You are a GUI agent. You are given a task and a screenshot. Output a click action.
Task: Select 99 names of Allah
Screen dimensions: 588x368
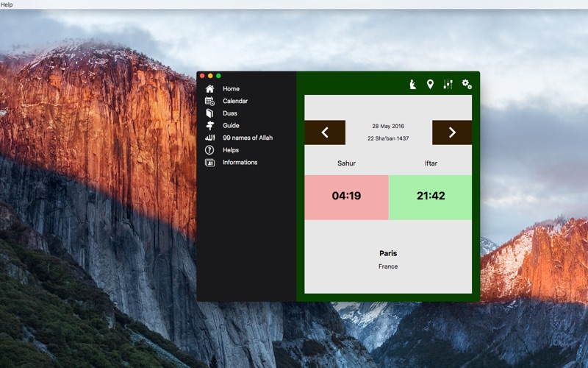tap(248, 138)
